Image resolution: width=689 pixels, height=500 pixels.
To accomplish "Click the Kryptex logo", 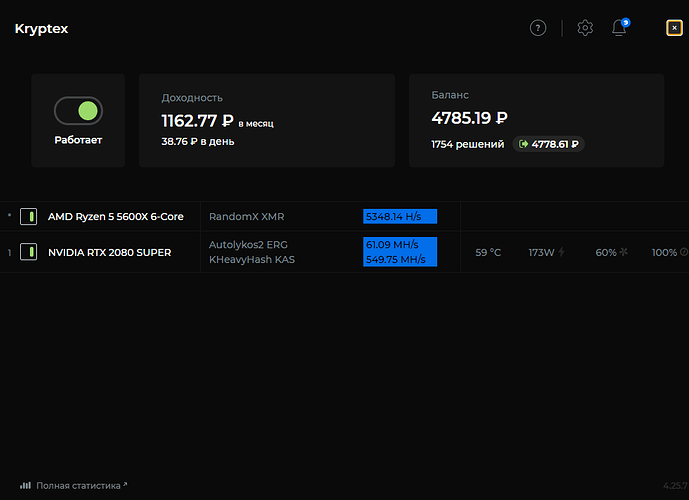I will click(x=41, y=29).
